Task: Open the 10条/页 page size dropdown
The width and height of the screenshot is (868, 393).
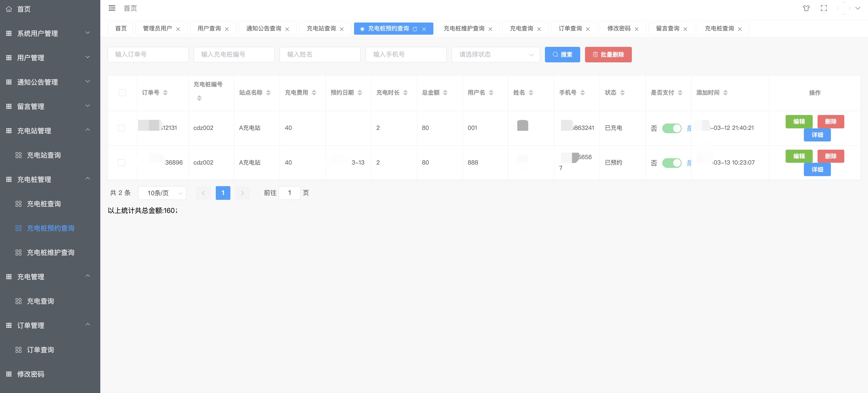Action: tap(162, 193)
